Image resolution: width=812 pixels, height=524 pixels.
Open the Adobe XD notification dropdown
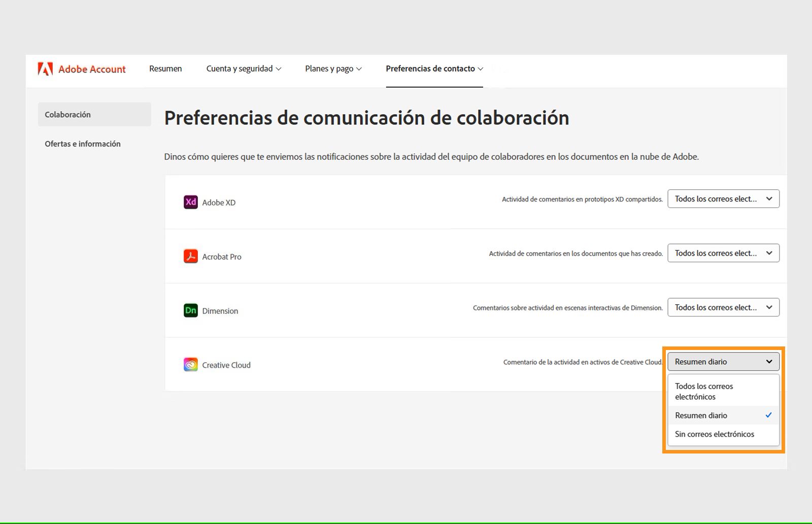coord(723,199)
